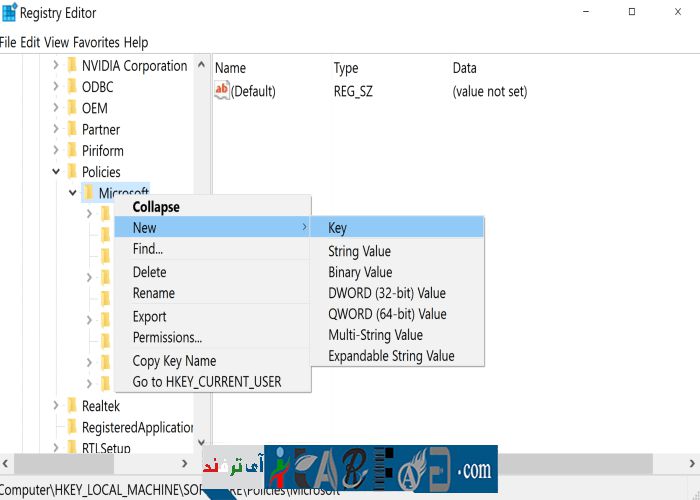Click the Registry Editor app icon in title bar
700x500 pixels.
coord(9,13)
